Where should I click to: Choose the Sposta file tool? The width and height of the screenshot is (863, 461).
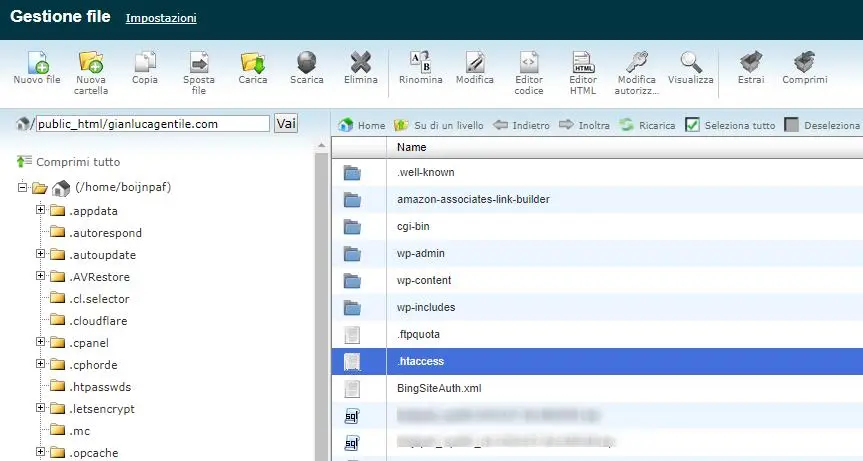(199, 73)
